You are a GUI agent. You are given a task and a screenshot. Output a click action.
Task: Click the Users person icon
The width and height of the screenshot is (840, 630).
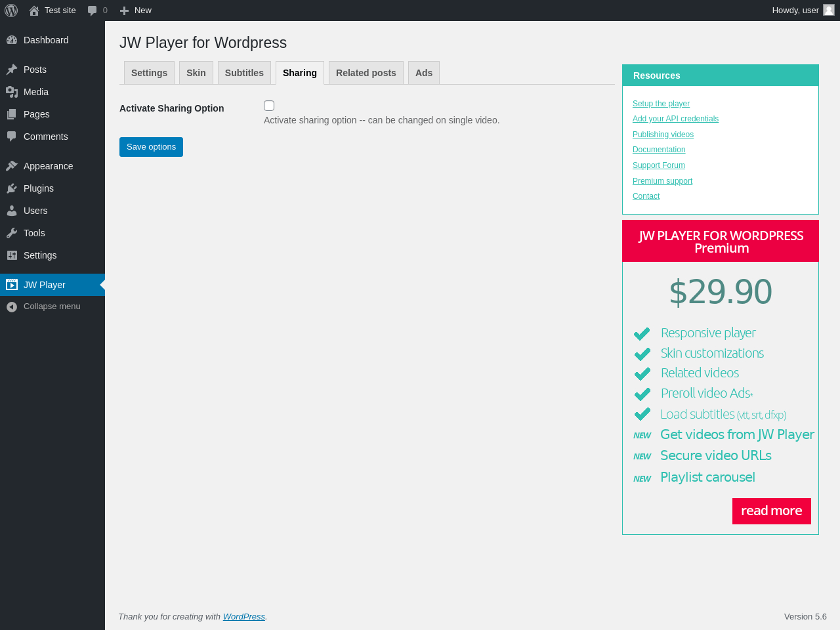tap(12, 211)
